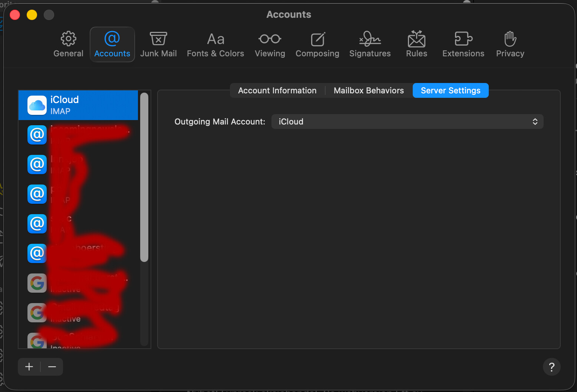The height and width of the screenshot is (392, 577).
Task: Switch to the Account Information tab
Action: coord(277,91)
